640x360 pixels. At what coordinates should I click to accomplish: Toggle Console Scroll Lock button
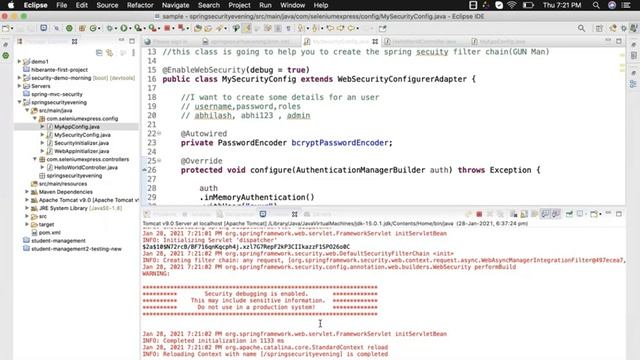point(524,214)
